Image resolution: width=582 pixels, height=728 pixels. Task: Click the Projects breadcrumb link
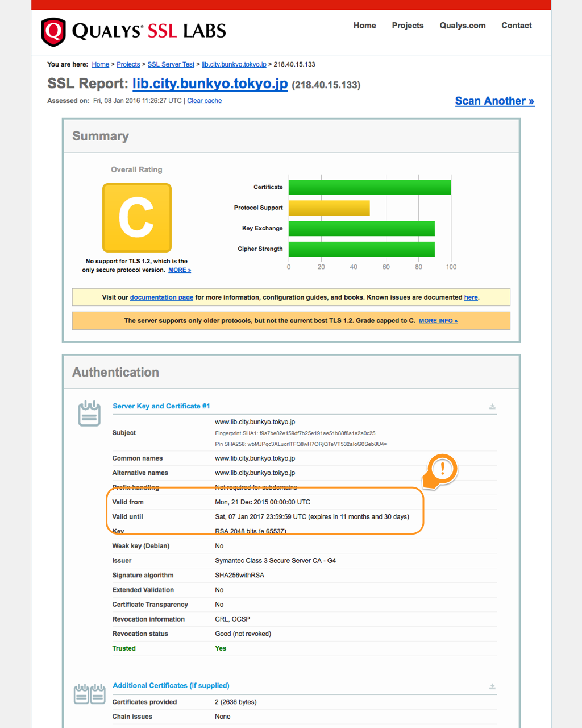[128, 64]
